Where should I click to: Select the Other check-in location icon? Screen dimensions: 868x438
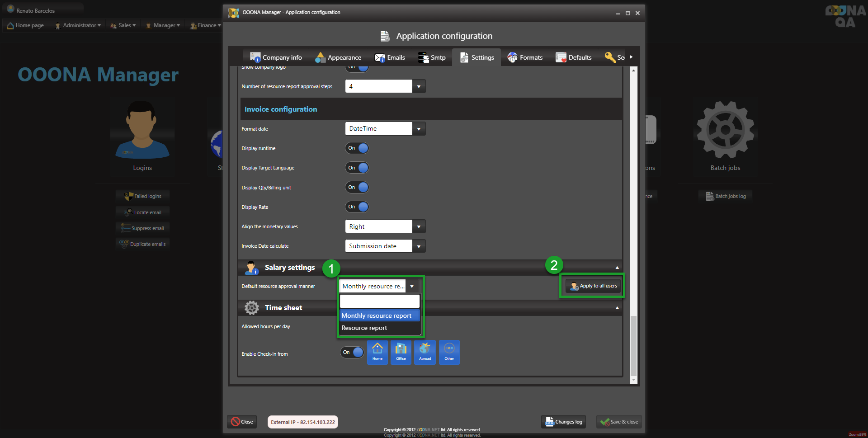point(449,352)
